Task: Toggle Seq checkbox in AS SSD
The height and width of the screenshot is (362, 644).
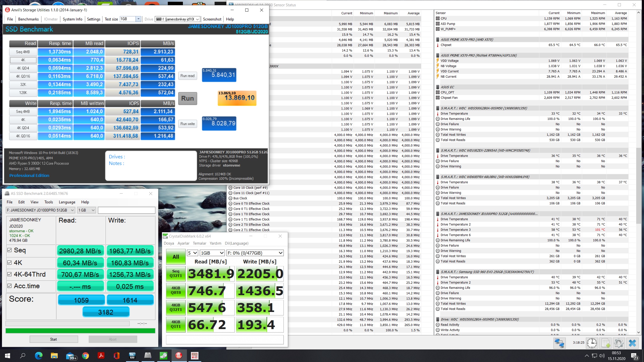Action: pos(10,250)
